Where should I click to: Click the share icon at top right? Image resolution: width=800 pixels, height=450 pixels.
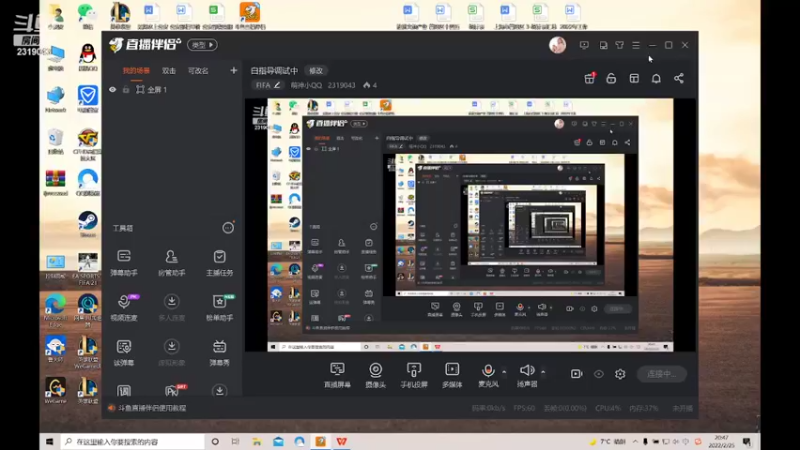tap(679, 79)
